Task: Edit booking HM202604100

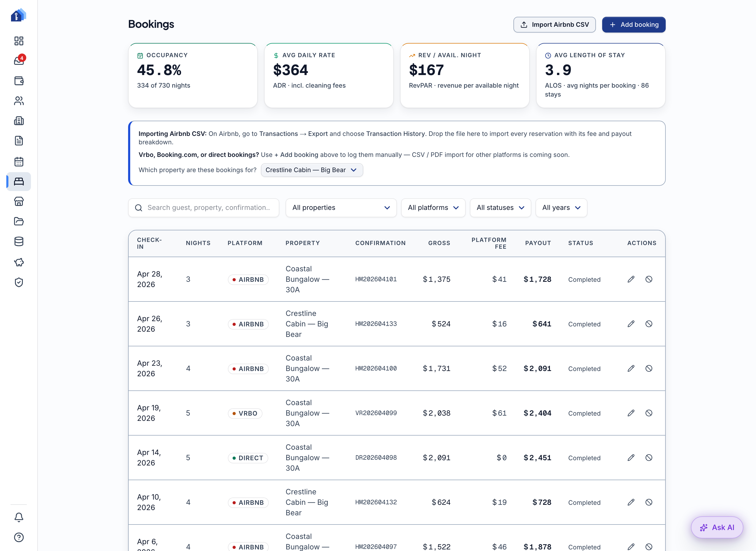Action: (631, 369)
